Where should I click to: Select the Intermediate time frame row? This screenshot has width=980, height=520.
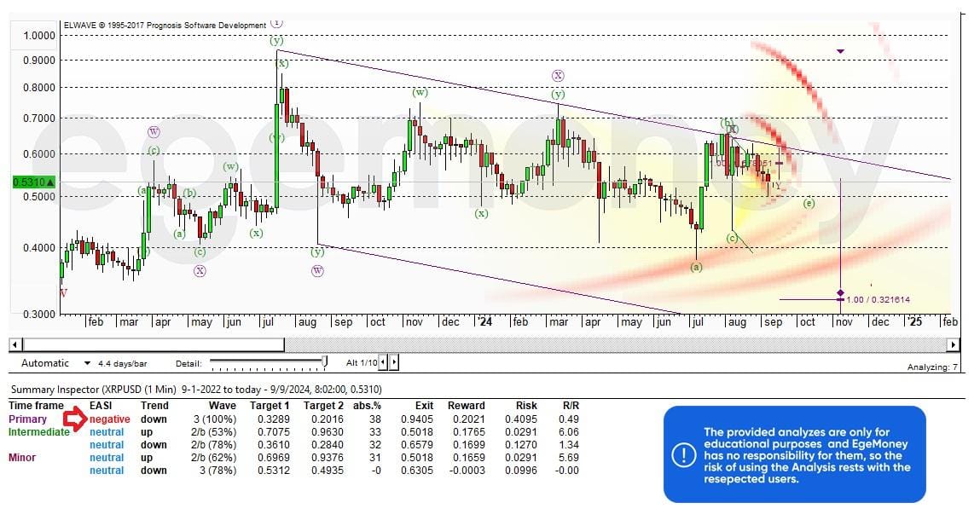[38, 432]
